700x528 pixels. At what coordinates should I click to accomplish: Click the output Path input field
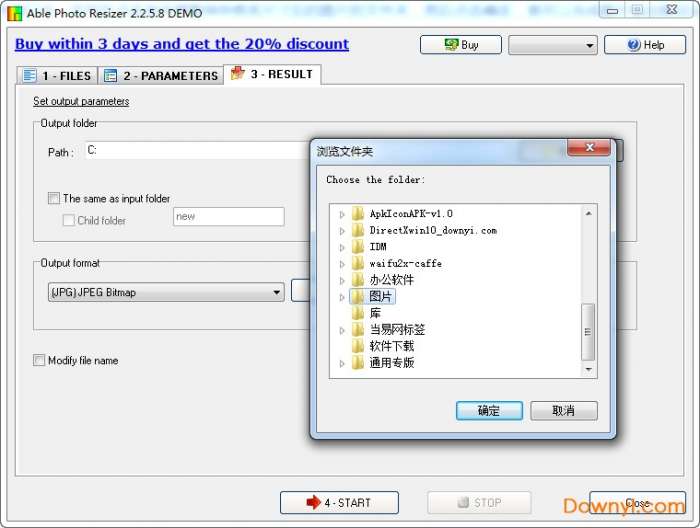point(196,150)
